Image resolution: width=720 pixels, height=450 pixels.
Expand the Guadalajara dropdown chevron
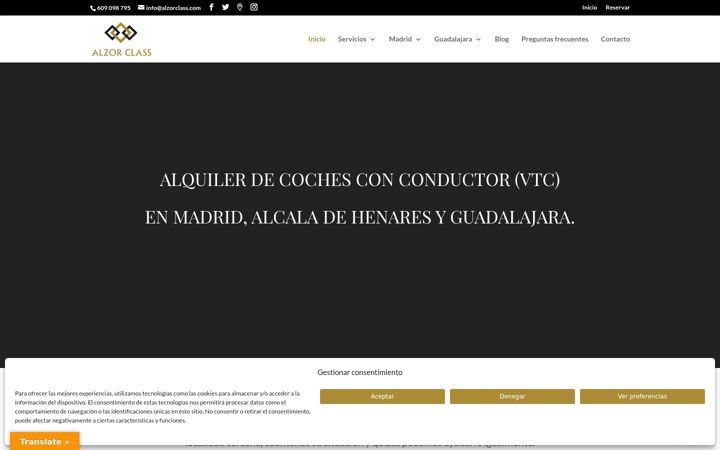tap(478, 39)
